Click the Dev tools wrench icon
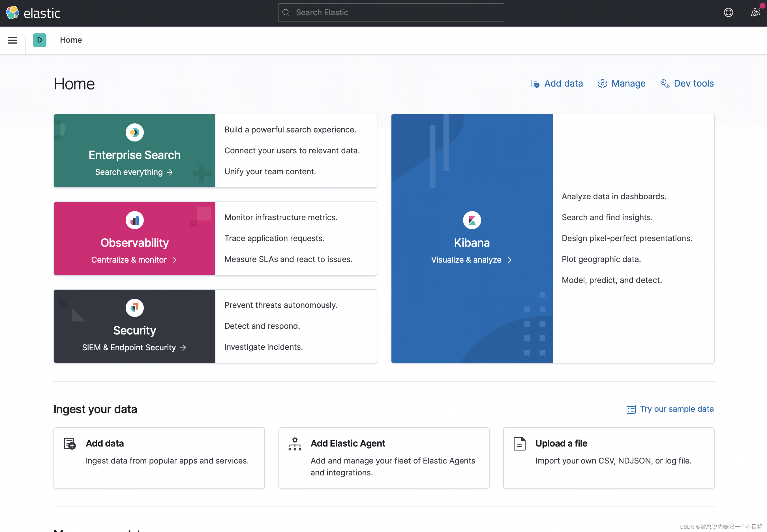 tap(665, 84)
